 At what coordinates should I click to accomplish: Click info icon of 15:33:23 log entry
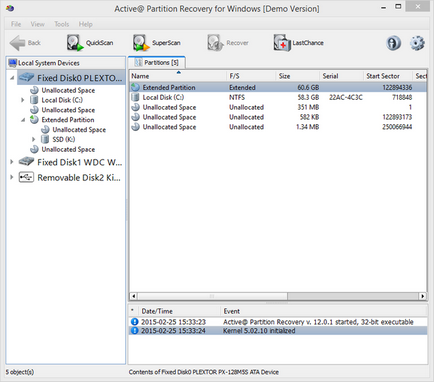(134, 322)
